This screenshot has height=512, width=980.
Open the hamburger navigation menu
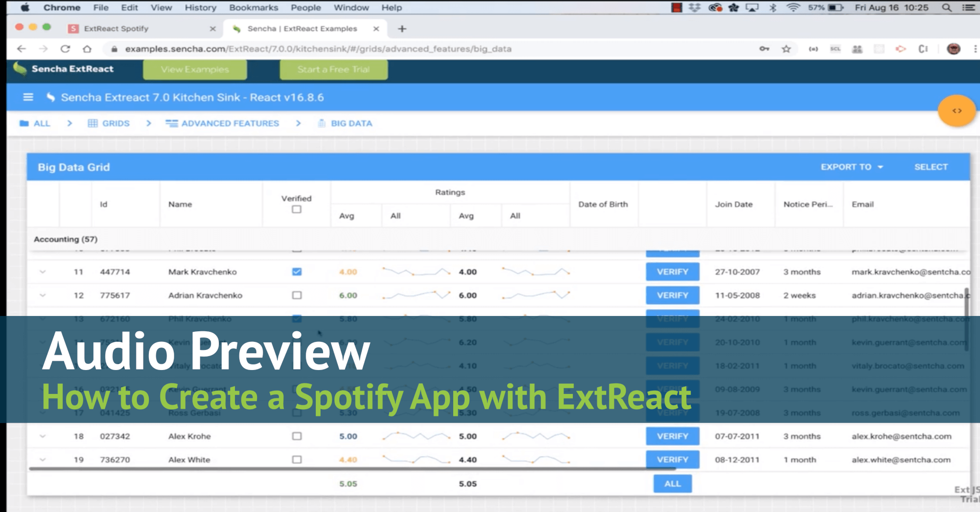[x=28, y=97]
